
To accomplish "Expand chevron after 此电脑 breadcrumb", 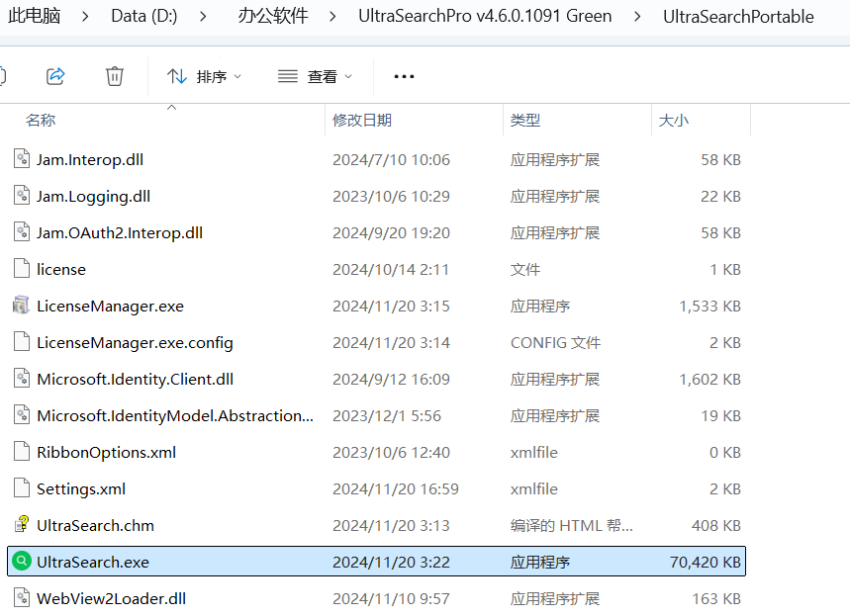I will pos(85,17).
